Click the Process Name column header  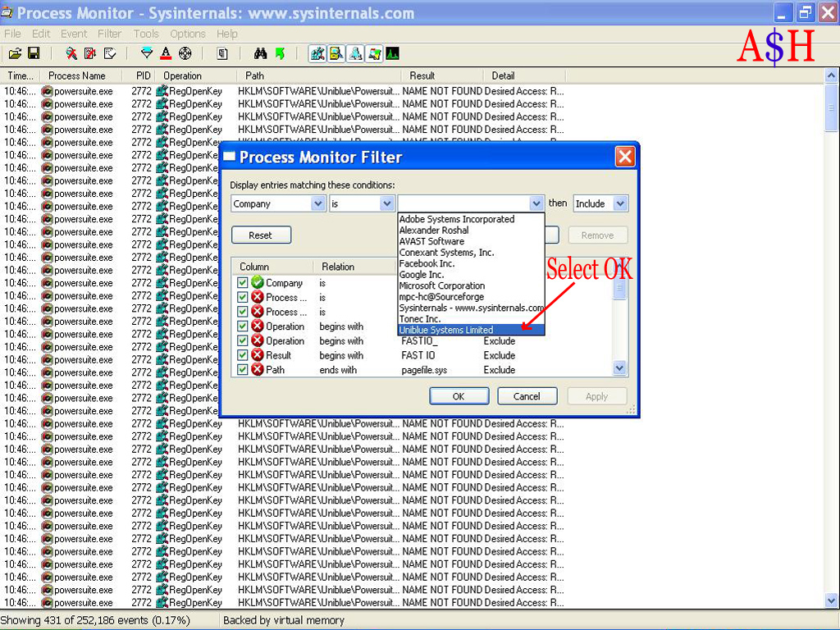(81, 76)
